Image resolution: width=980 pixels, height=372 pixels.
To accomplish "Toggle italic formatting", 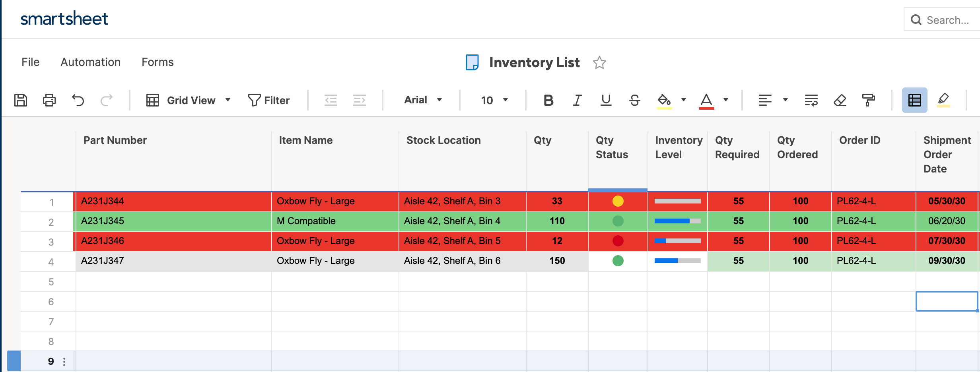I will pyautogui.click(x=577, y=100).
